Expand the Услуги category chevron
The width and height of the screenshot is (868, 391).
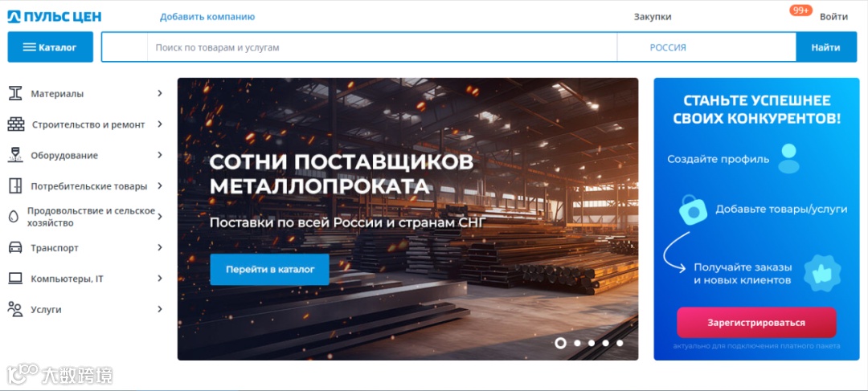click(159, 309)
